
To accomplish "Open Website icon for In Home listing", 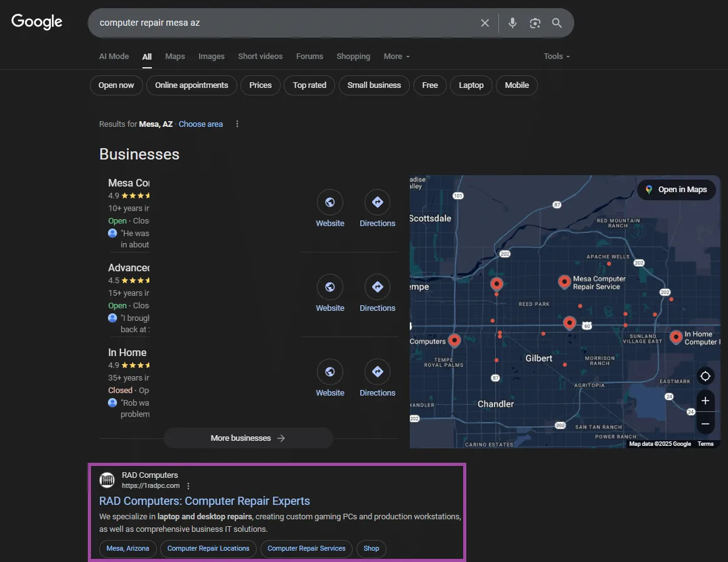I will coord(329,372).
